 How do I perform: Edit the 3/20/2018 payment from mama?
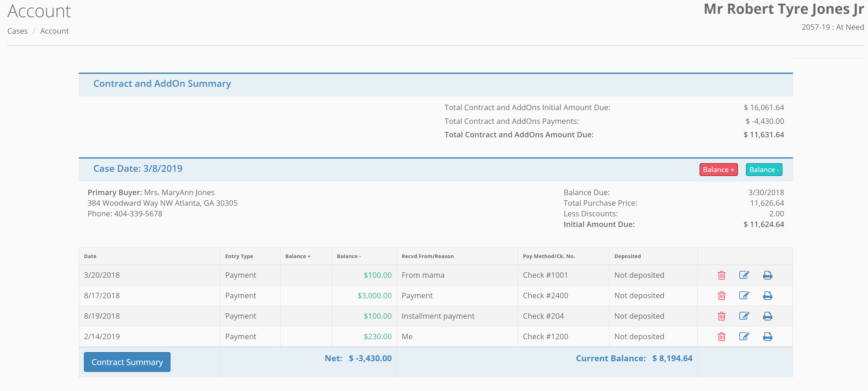coord(744,275)
